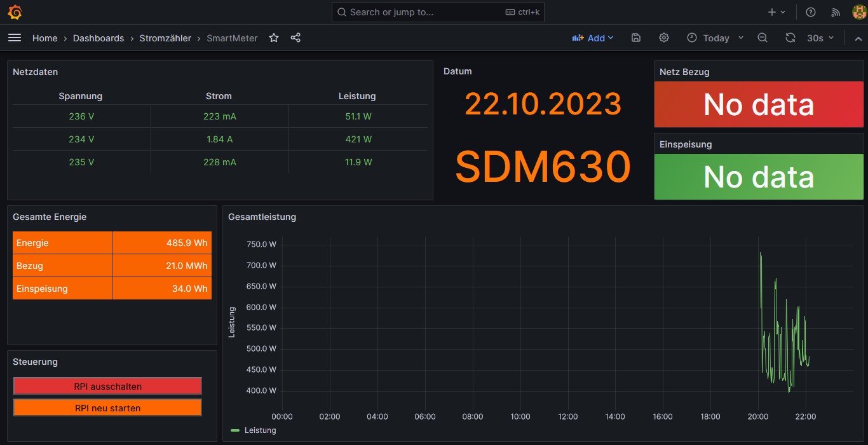Save the dashboard with disk icon
Screen dimensions: 868x445
[636, 38]
